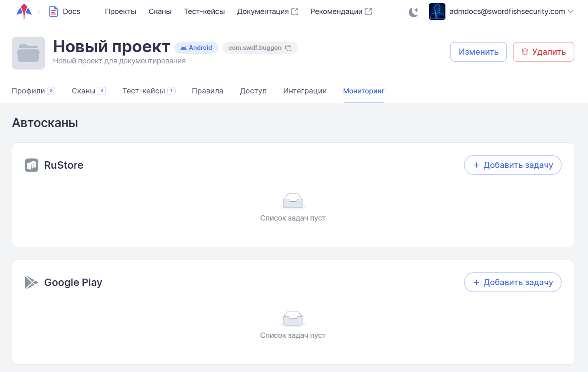
Task: Switch to the Интеграции tab
Action: click(x=305, y=91)
